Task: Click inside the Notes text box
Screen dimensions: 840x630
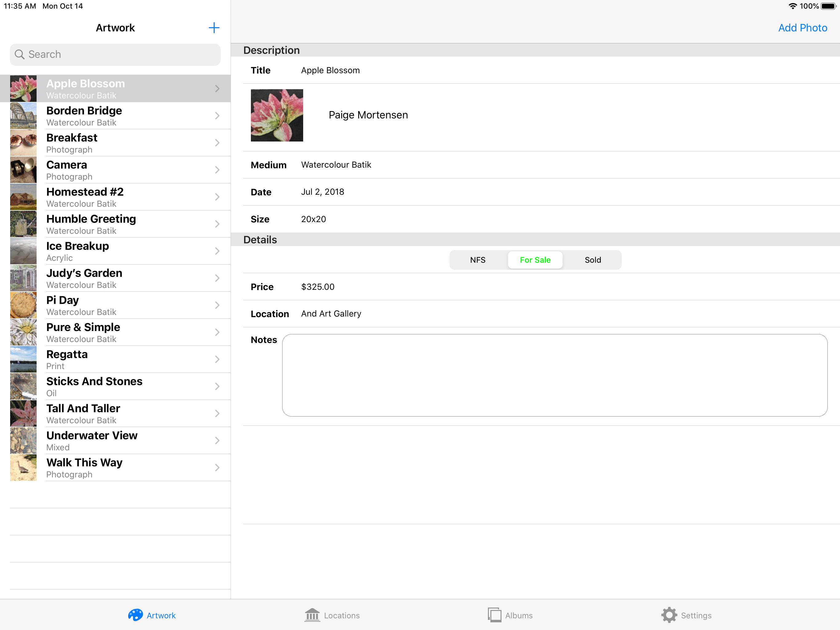Action: [554, 375]
